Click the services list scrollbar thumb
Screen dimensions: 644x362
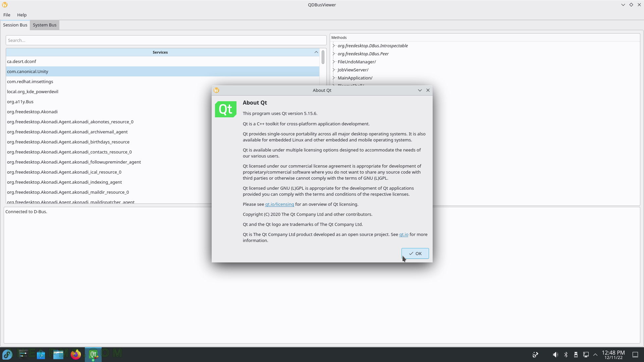tap(323, 57)
